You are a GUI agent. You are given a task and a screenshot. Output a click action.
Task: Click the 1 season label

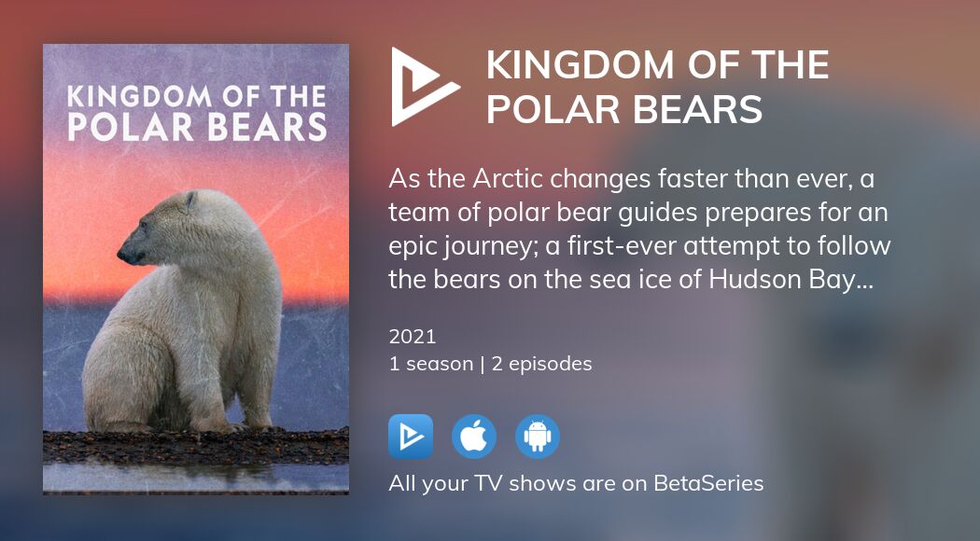tap(431, 364)
